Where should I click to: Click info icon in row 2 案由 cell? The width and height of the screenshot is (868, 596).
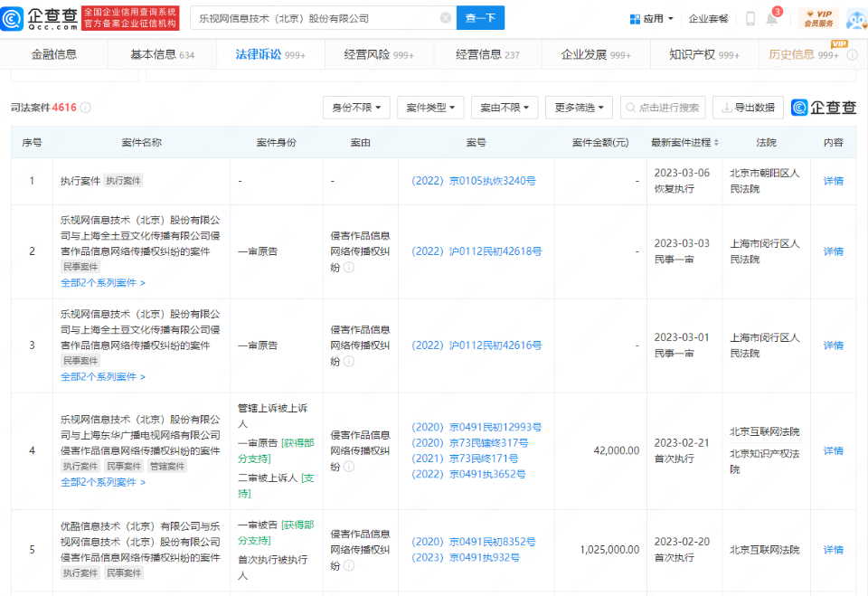point(349,268)
